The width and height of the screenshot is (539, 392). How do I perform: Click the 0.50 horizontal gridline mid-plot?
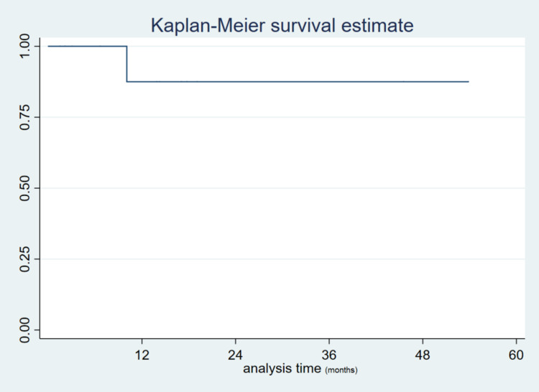282,188
